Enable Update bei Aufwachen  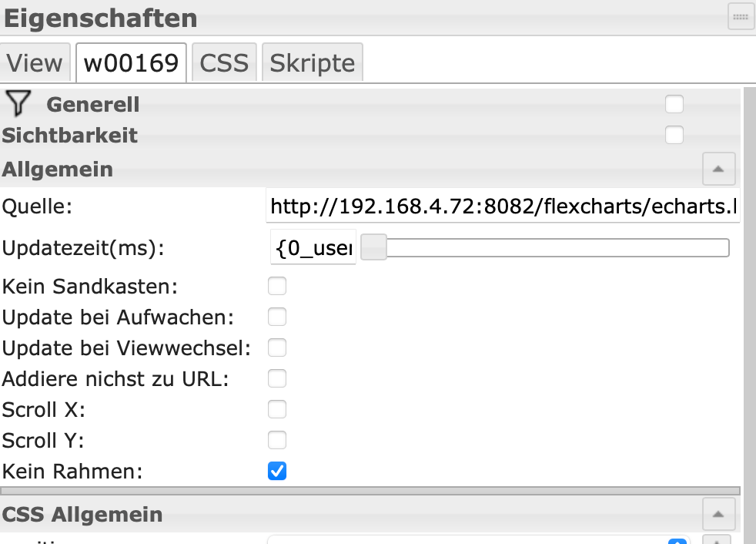[x=277, y=317]
